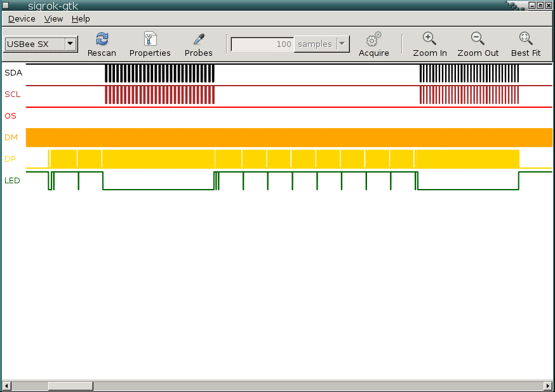Open the Help menu
Screen dimensions: 555x392
click(81, 19)
